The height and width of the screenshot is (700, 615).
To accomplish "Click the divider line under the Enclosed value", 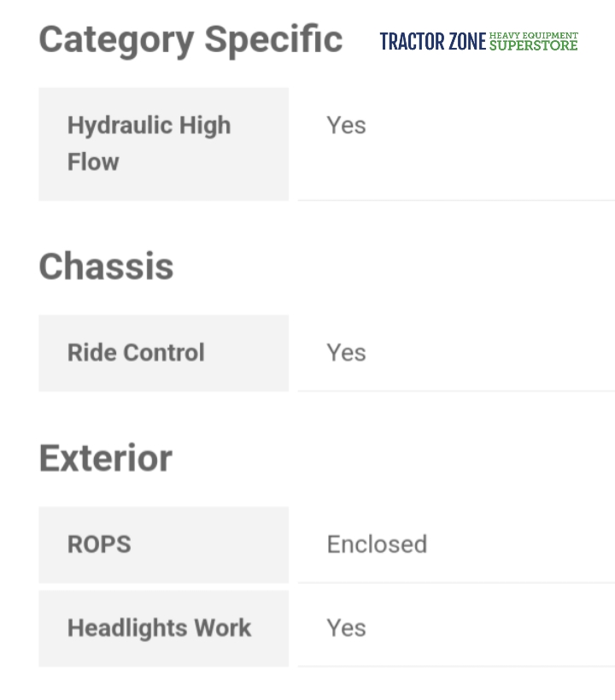I will [x=456, y=583].
